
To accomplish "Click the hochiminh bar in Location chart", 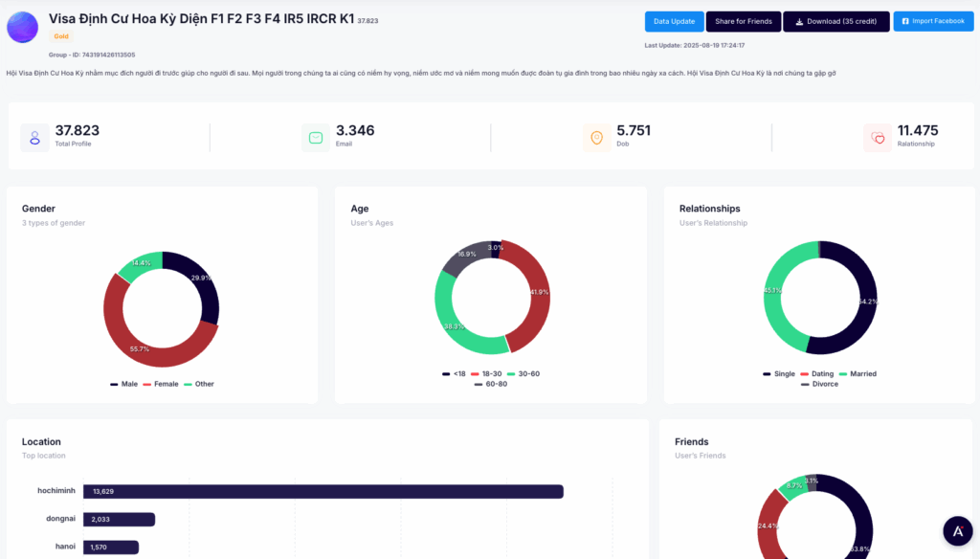I will click(x=323, y=491).
